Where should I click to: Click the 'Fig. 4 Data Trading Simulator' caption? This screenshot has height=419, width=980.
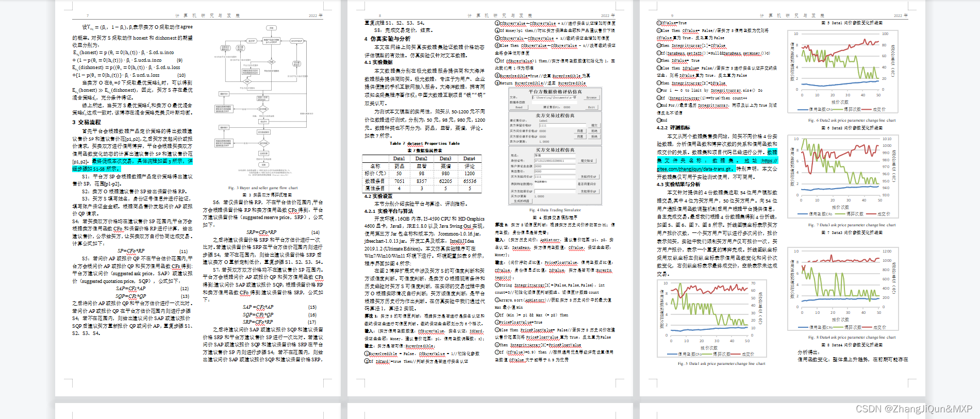pos(555,210)
